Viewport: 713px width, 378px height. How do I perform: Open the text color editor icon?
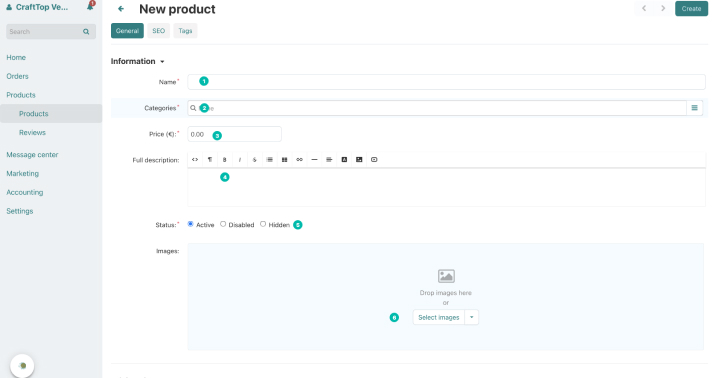click(344, 160)
